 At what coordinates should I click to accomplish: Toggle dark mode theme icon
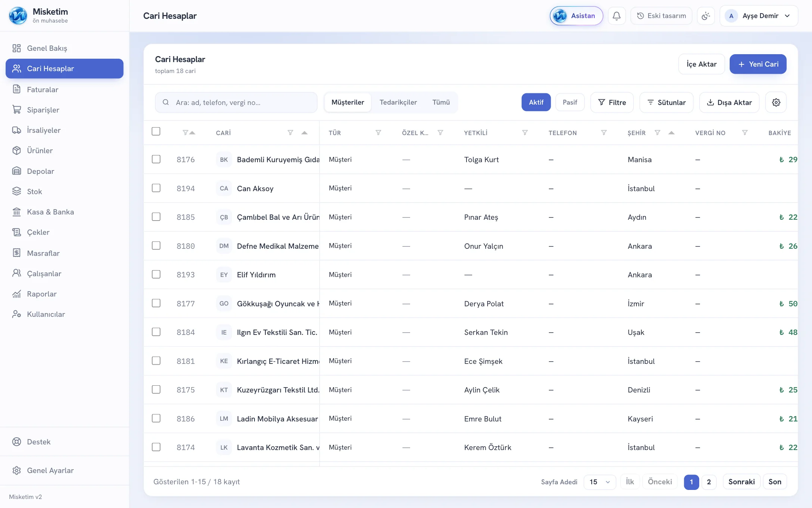(x=706, y=16)
